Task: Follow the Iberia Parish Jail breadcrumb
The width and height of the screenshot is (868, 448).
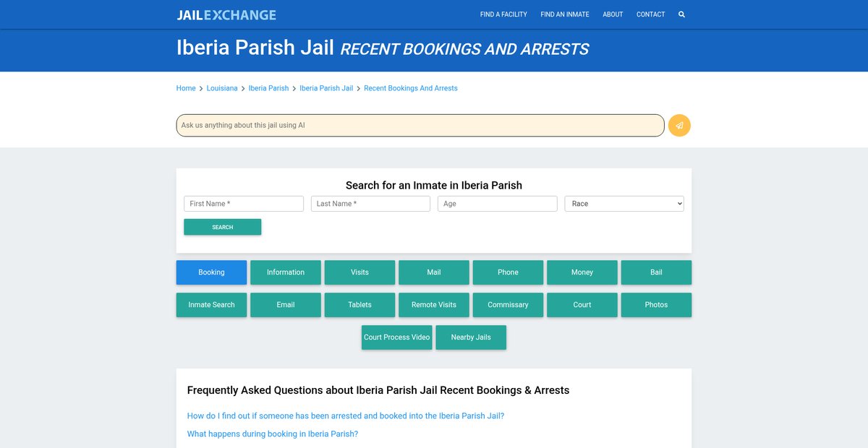Action: (x=326, y=88)
